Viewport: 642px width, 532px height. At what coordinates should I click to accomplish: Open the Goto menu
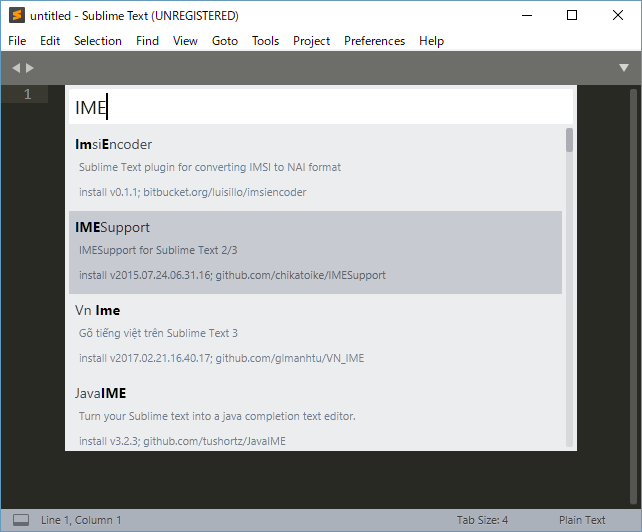pos(225,41)
